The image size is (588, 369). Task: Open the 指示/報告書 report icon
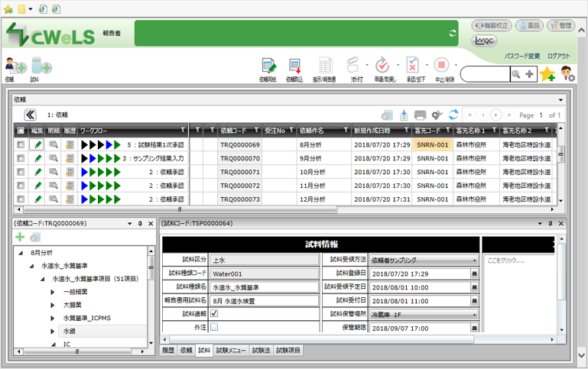tap(325, 66)
